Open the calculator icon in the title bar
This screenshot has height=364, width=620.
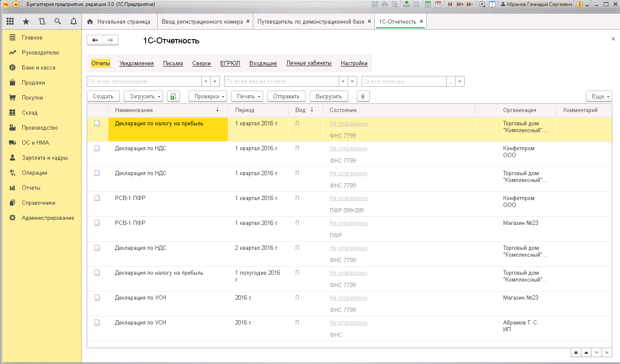428,4
